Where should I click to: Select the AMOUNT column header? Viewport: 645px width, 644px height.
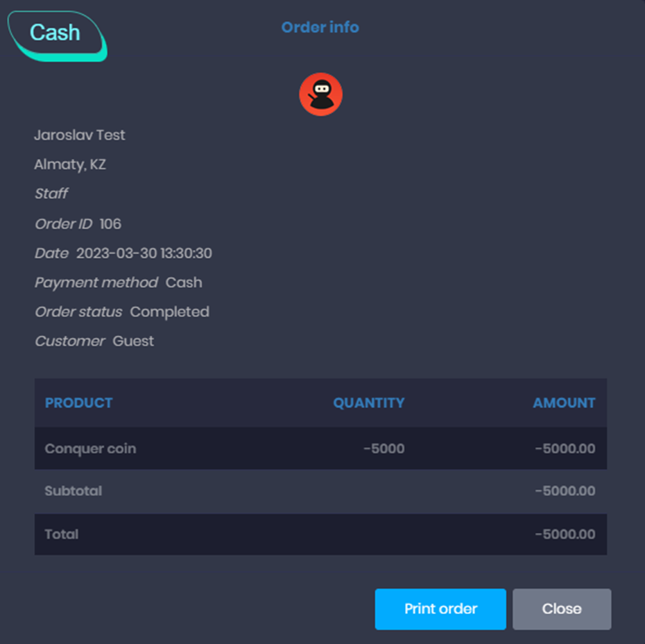click(x=564, y=402)
